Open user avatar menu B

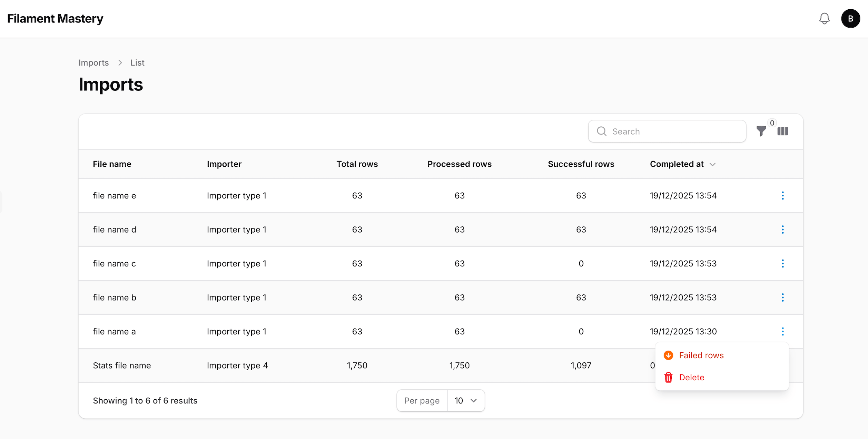point(850,19)
